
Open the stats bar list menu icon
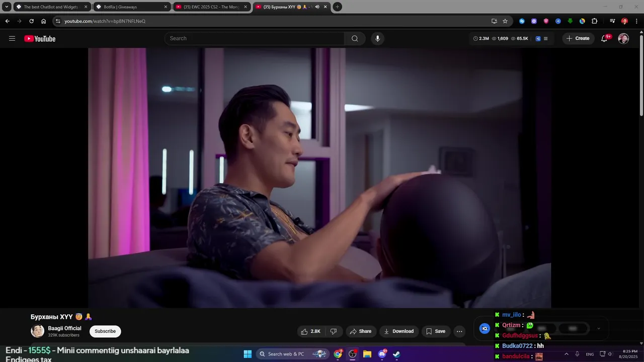click(546, 39)
